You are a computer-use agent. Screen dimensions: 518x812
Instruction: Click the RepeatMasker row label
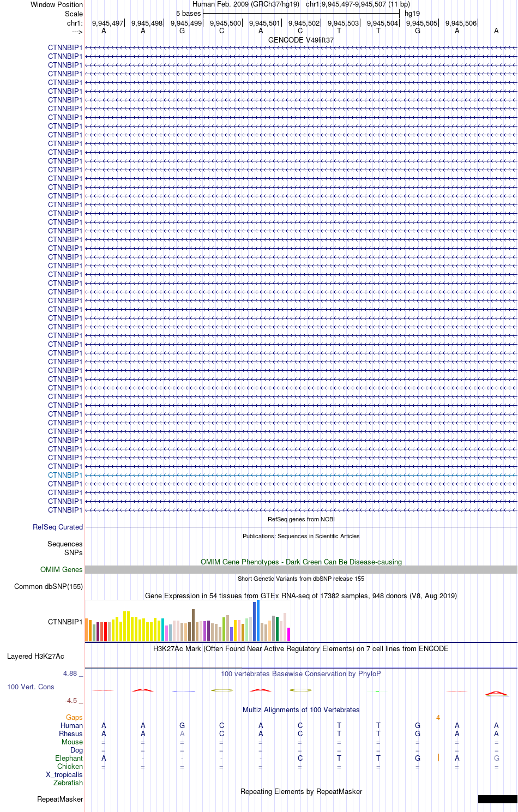(x=60, y=799)
